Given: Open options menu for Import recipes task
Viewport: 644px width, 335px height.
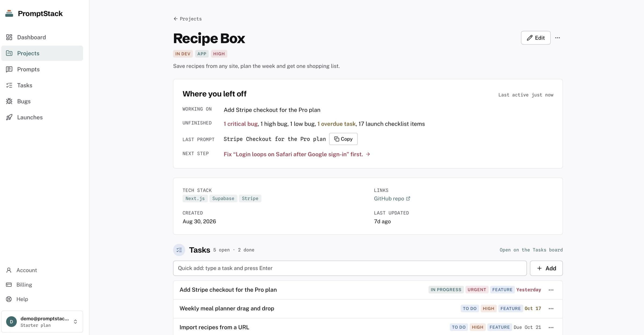Looking at the screenshot, I should (551, 327).
